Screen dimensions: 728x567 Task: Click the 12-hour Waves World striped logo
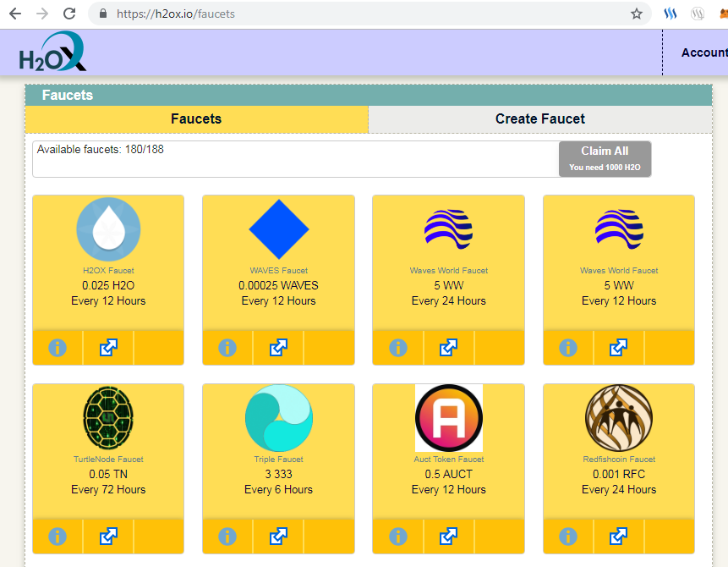[619, 229]
